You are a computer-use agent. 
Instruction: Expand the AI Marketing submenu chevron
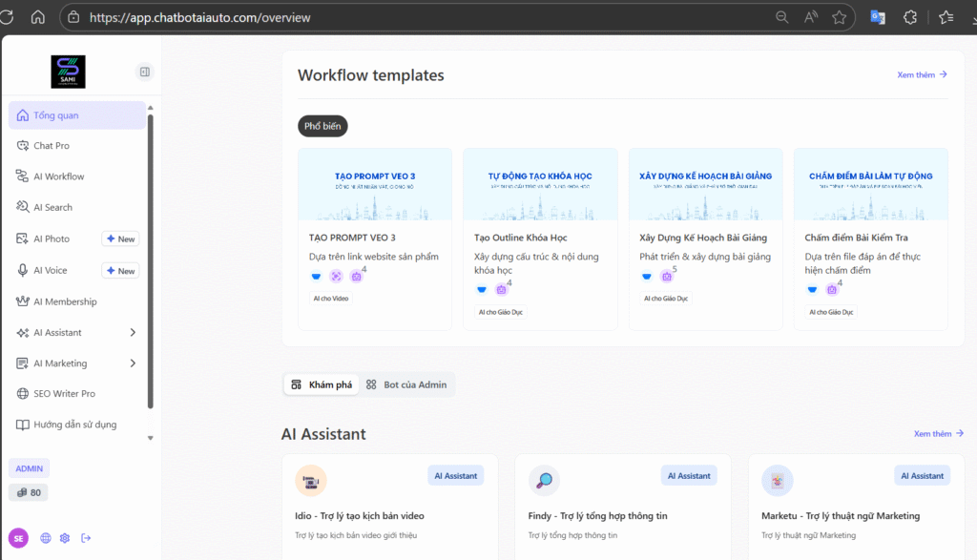pyautogui.click(x=133, y=363)
